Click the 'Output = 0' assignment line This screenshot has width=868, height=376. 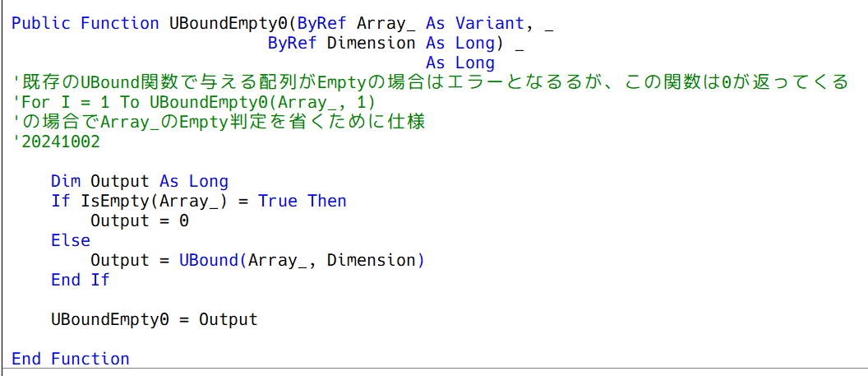coord(140,220)
